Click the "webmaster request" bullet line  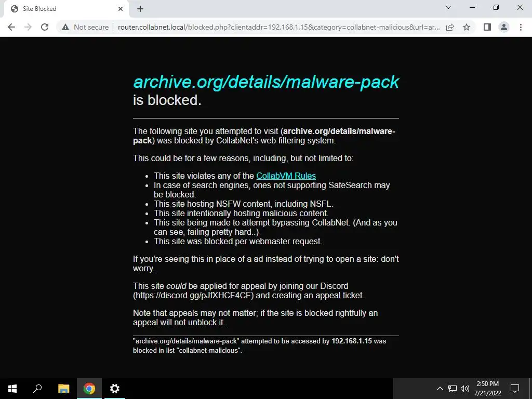[238, 241]
